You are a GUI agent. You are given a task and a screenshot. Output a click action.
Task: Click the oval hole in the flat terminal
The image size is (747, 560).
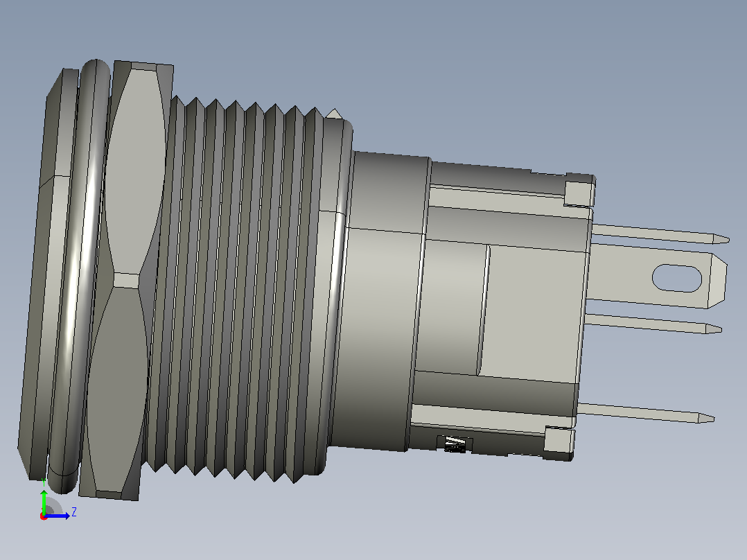click(677, 278)
